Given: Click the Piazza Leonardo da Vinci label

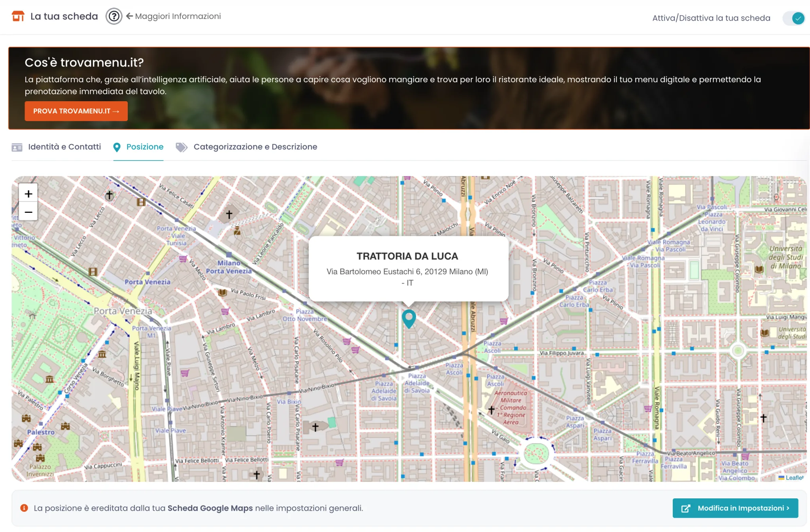Looking at the screenshot, I should [x=712, y=222].
